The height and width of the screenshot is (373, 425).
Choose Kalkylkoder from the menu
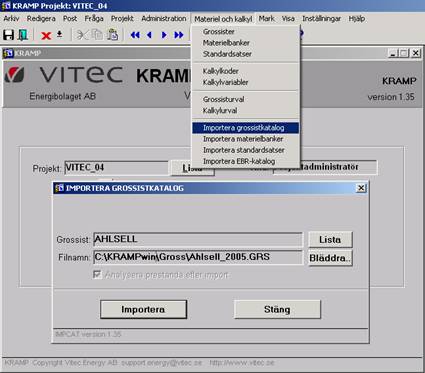246,71
